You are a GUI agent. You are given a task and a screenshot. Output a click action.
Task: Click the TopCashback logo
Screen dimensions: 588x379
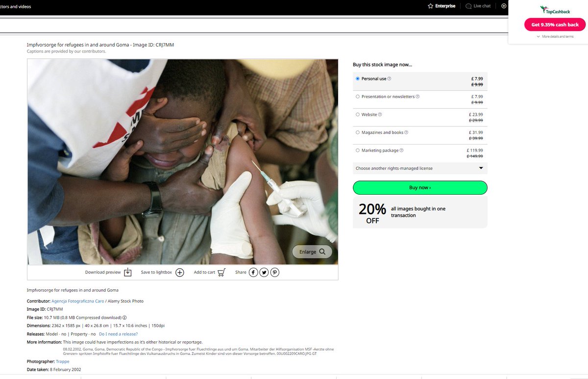(x=555, y=10)
